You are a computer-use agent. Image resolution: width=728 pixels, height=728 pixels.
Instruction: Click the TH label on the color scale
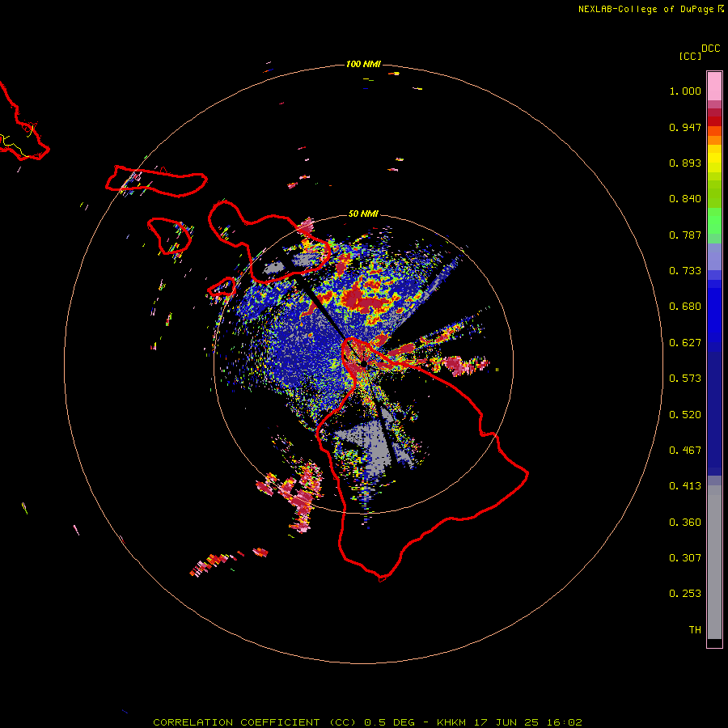[695, 630]
